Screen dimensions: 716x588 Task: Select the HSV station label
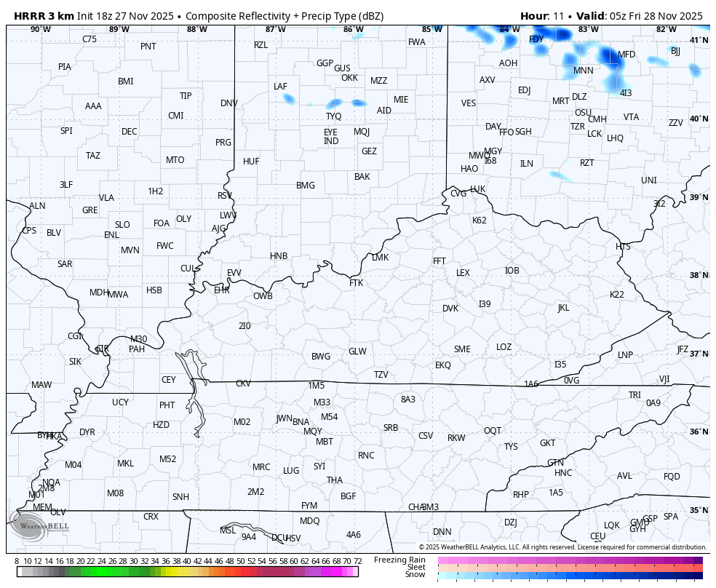click(x=293, y=539)
